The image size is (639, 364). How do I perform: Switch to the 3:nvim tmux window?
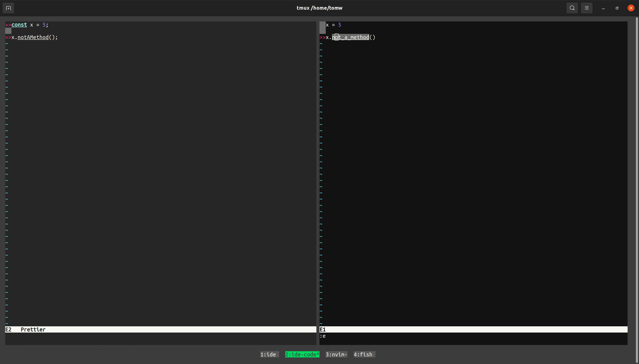pos(336,354)
